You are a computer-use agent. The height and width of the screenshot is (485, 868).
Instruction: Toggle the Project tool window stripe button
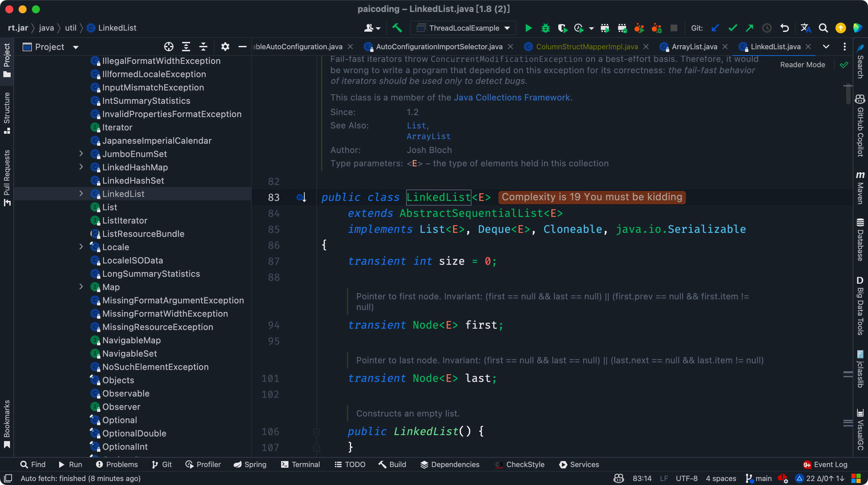click(x=7, y=60)
